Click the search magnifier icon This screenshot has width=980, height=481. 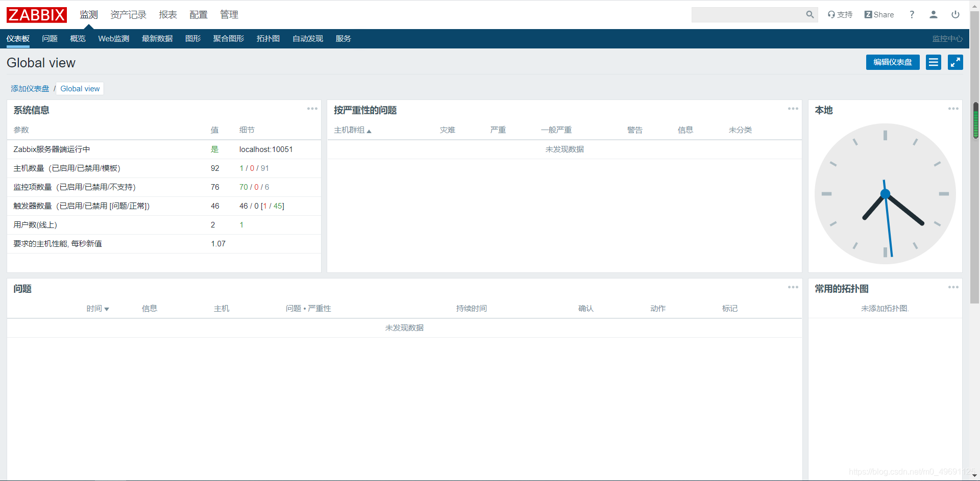[810, 15]
